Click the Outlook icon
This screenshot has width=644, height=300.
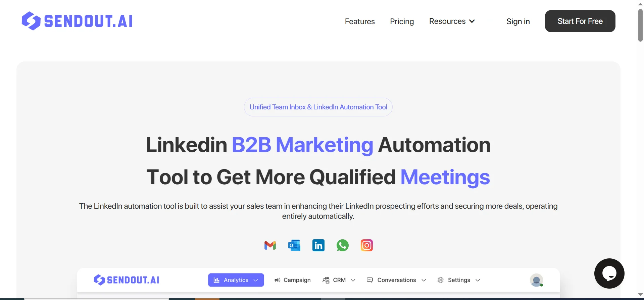(294, 245)
